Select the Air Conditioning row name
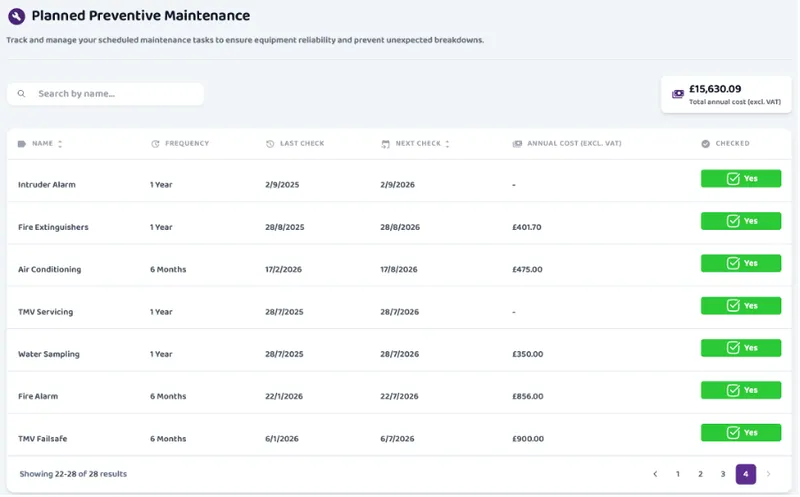This screenshot has height=497, width=800. coord(49,269)
